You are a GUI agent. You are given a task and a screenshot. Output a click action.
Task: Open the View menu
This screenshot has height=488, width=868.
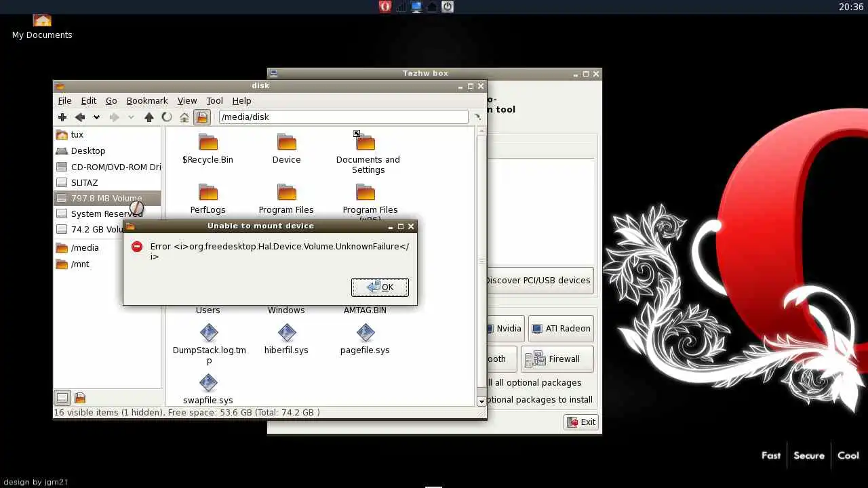(187, 100)
